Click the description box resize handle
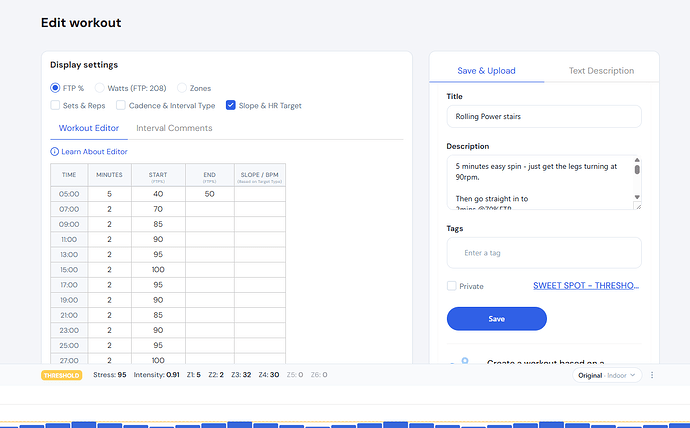Screen dimensions: 690x428 [x=637, y=206]
